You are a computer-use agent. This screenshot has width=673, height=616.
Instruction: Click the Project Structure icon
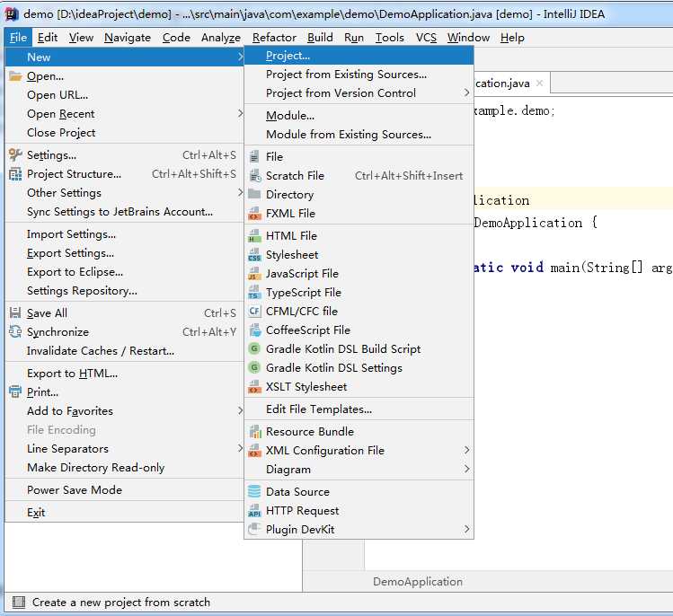[15, 173]
